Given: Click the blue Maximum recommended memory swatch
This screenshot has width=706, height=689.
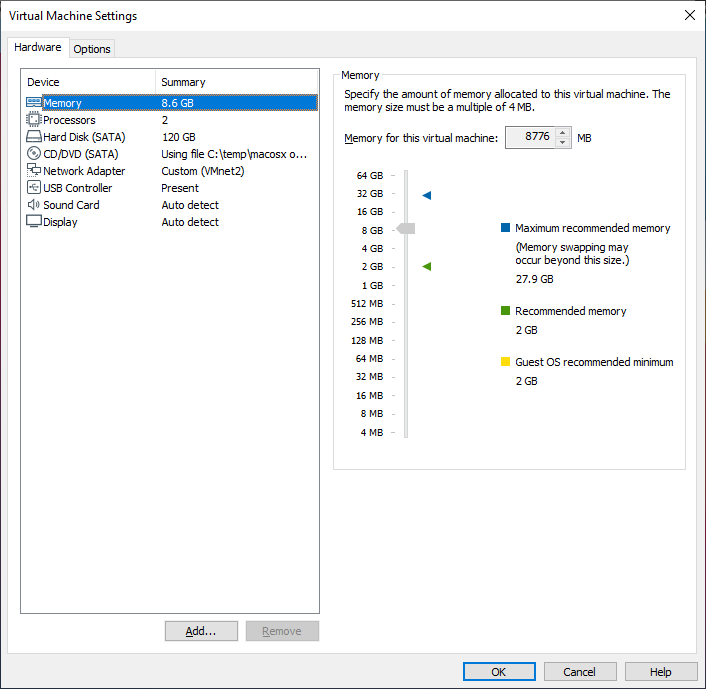Looking at the screenshot, I should click(x=505, y=228).
